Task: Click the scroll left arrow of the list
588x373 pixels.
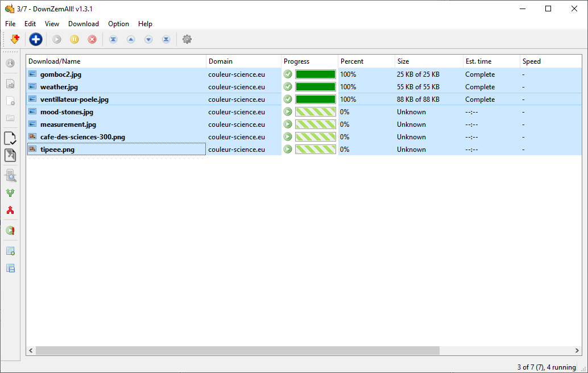Action: coord(31,350)
